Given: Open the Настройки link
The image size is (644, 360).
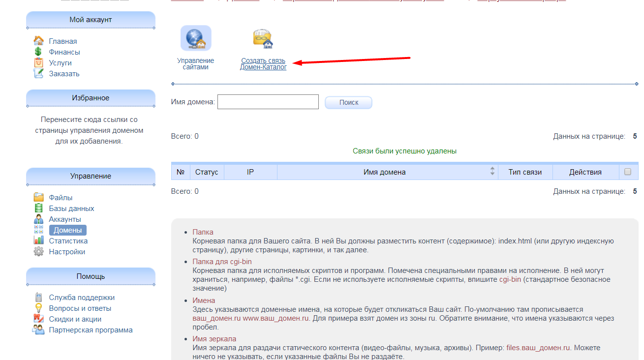Looking at the screenshot, I should tap(67, 252).
